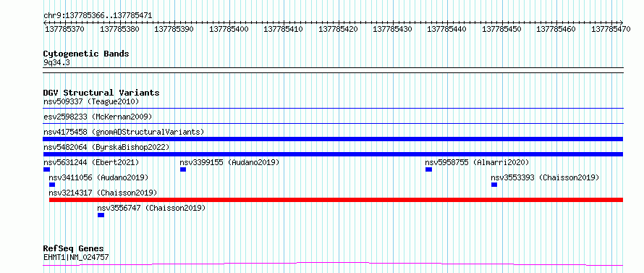Open the nsv5631244 (Ebert2021) variant label
644x273 pixels.
(91, 162)
